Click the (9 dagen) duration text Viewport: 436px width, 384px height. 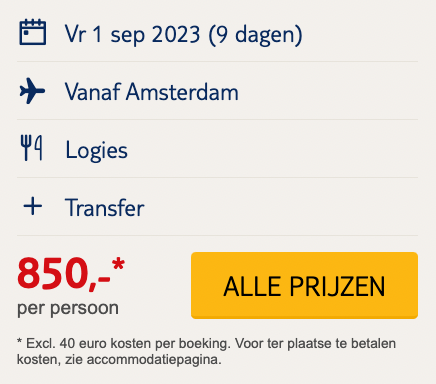pyautogui.click(x=255, y=35)
